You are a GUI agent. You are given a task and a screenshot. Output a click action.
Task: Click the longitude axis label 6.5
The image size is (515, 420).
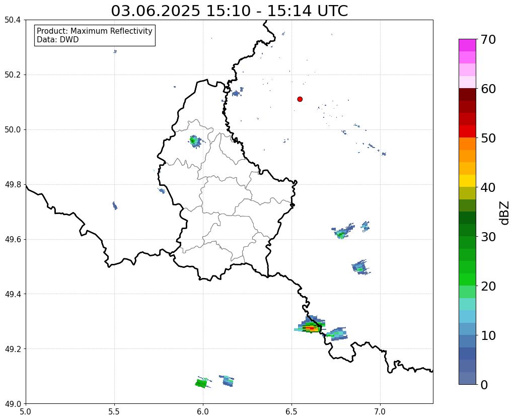291,411
